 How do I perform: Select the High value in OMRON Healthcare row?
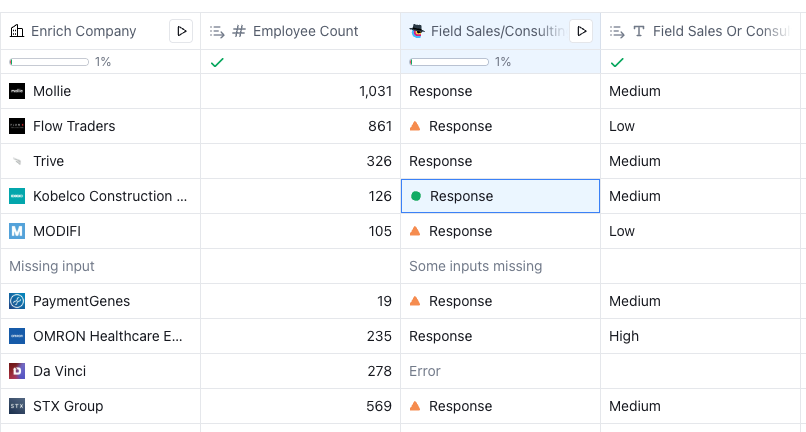click(700, 336)
